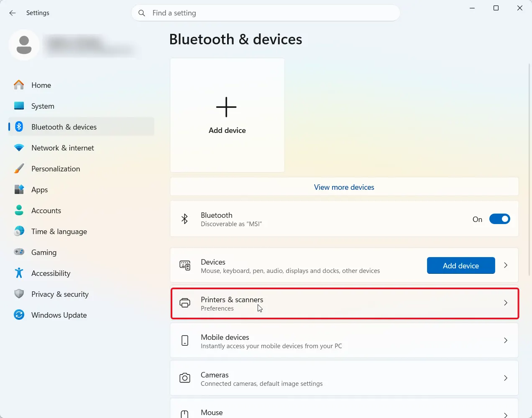
Task: Select Gaming label in the sidebar
Action: (44, 253)
